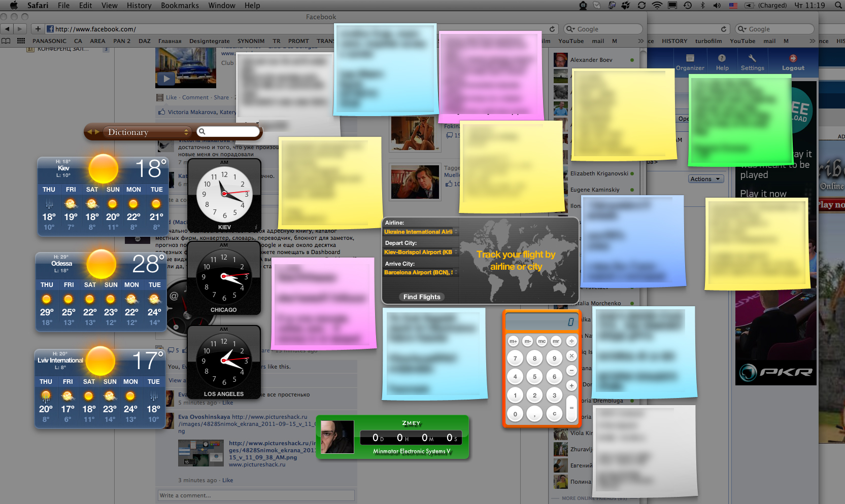Screen dimensions: 845x504
Task: Click the Kiev weather widget
Action: click(x=104, y=196)
